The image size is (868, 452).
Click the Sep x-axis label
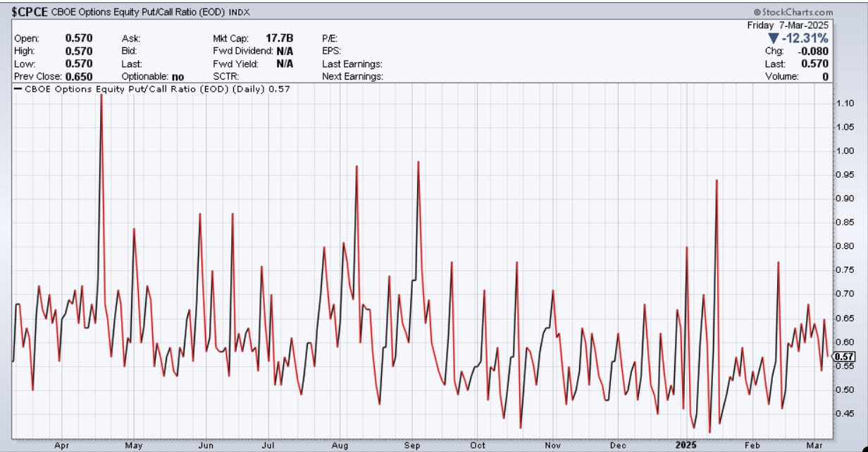(413, 446)
